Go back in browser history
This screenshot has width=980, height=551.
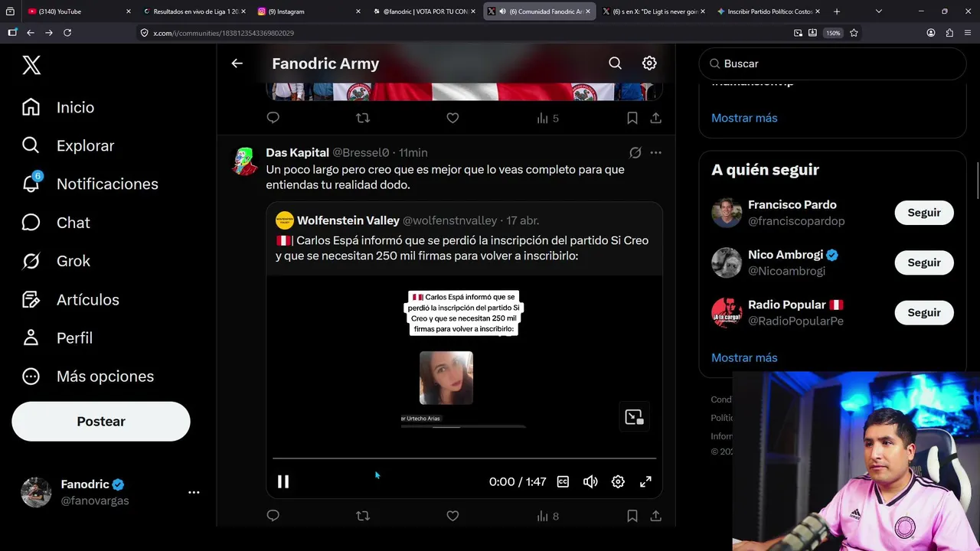point(31,33)
